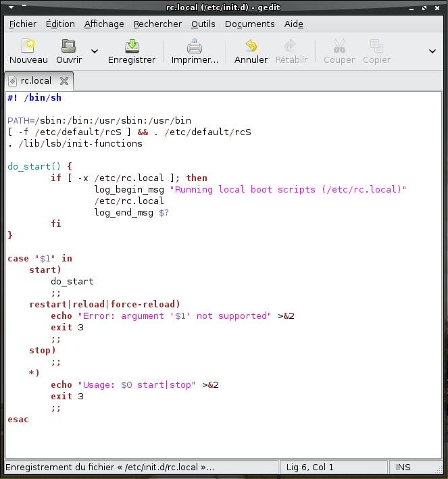Screen dimensions: 448x479
Task: Maximize the gedit window
Action: click(424, 8)
